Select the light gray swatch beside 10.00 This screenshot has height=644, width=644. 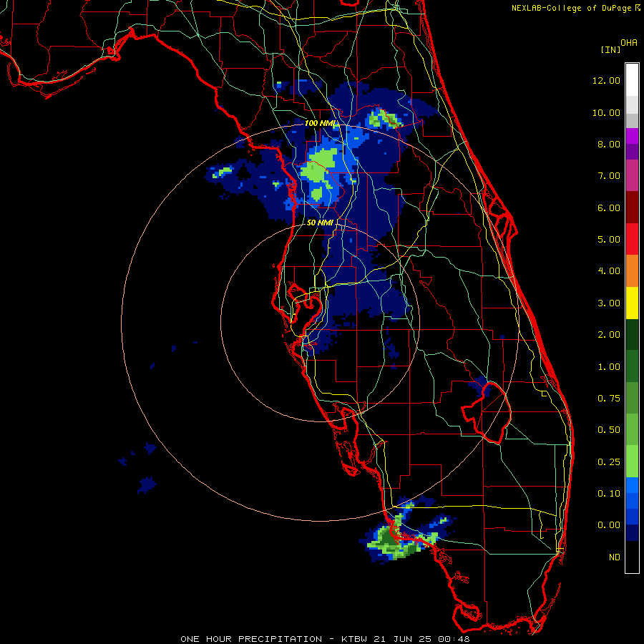(x=632, y=104)
